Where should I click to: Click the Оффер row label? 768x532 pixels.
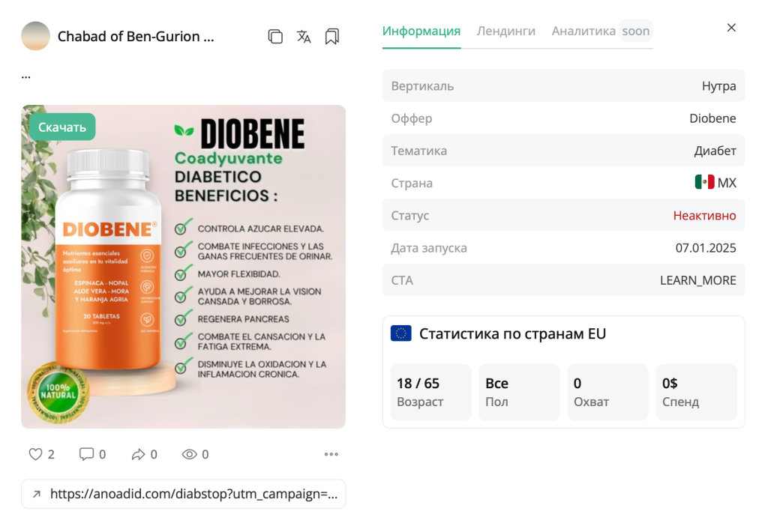412,118
